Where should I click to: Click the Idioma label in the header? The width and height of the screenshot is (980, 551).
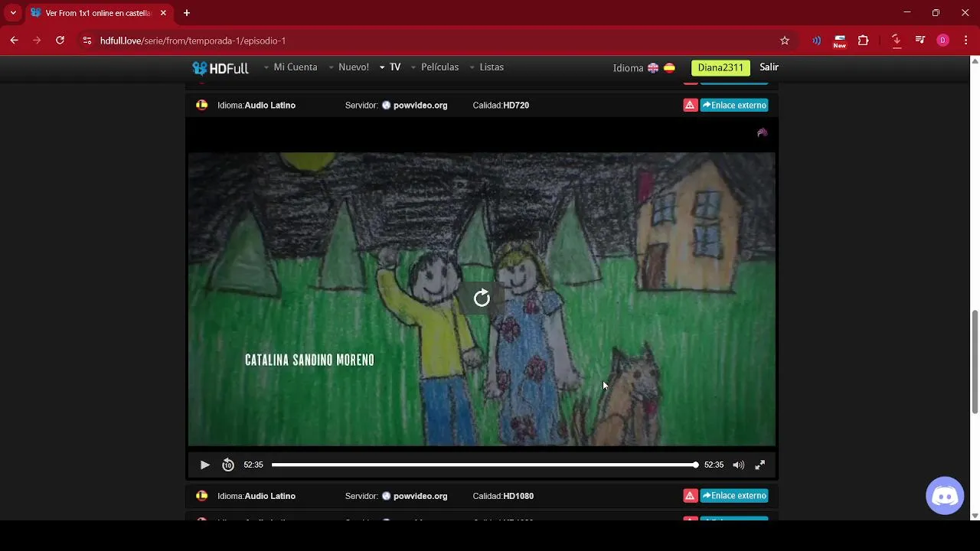pyautogui.click(x=628, y=68)
